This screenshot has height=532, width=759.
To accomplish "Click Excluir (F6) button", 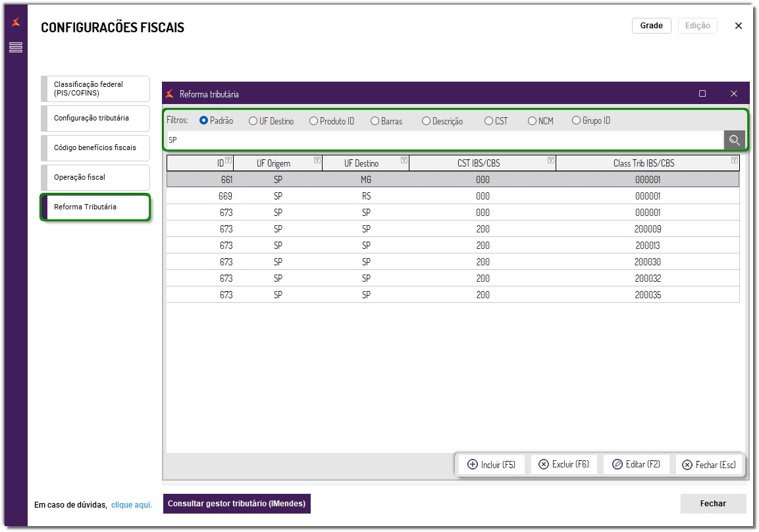I will point(564,464).
